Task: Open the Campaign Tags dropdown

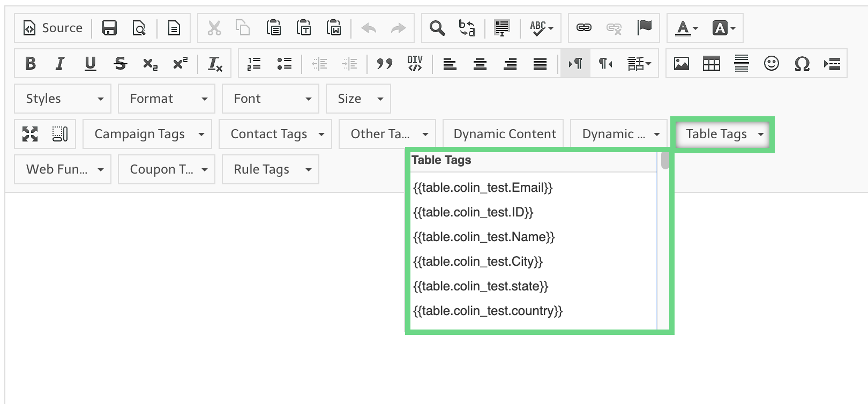Action: (x=148, y=134)
